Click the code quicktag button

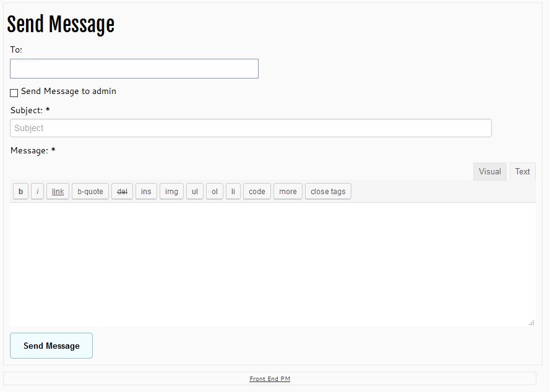point(257,192)
